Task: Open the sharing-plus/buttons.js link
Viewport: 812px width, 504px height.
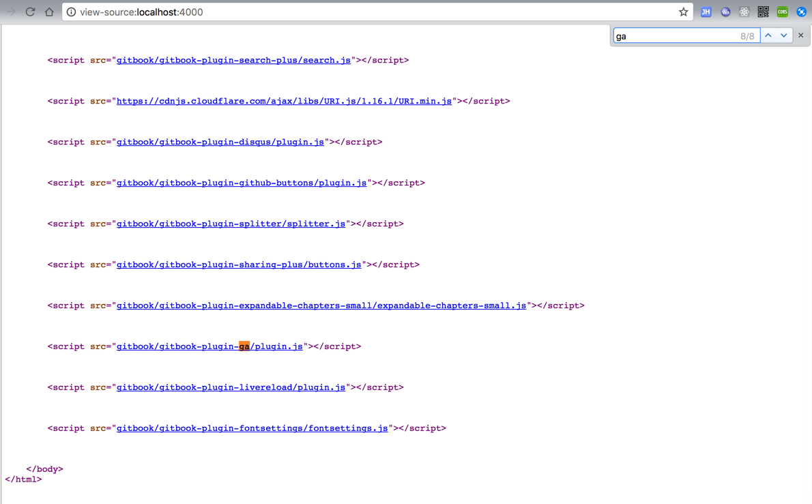Action: (x=239, y=265)
